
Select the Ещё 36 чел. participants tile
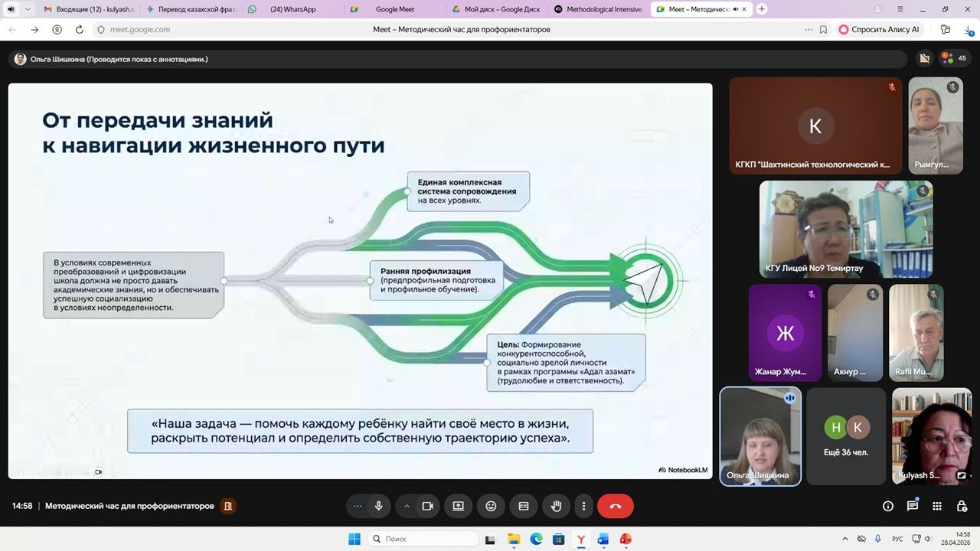tap(845, 436)
